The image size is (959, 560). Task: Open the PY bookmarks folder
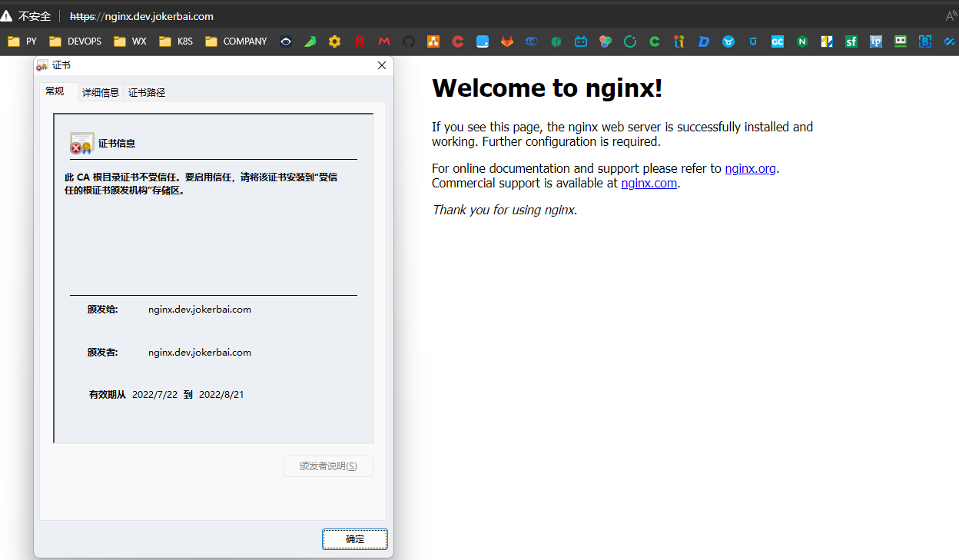22,41
